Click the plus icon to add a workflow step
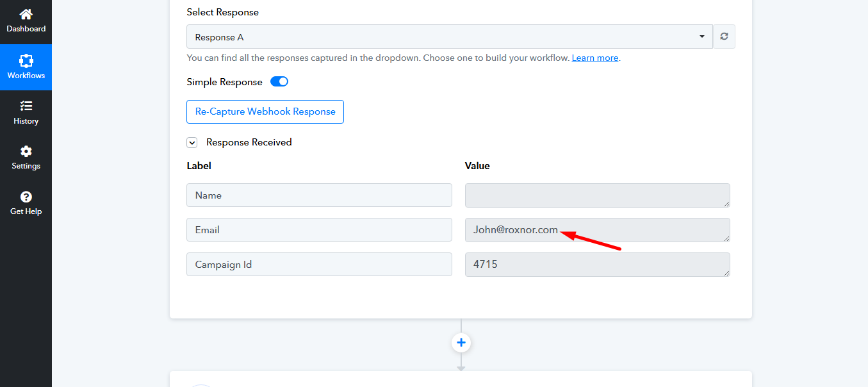Screen dimensions: 868x387 (x=461, y=342)
